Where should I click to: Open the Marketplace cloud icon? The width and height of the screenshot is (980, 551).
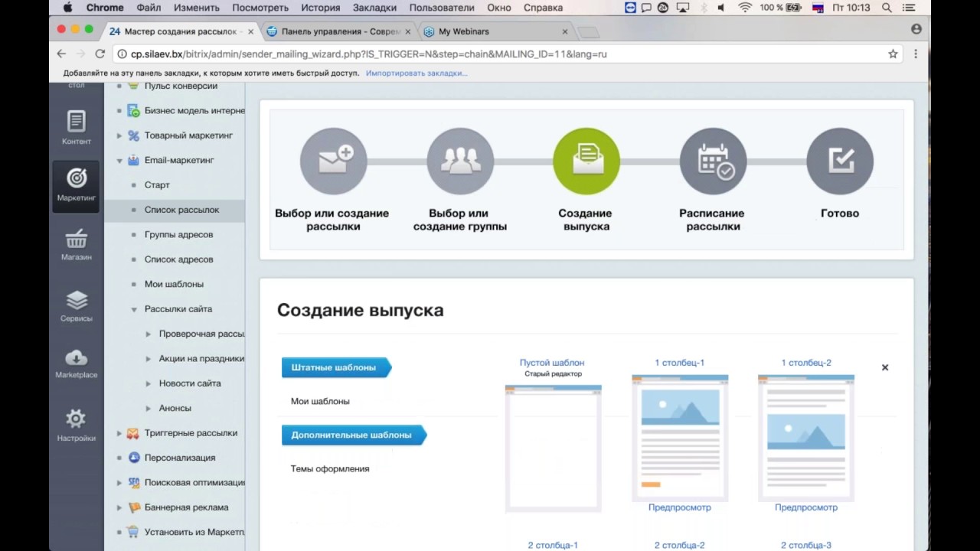click(77, 357)
